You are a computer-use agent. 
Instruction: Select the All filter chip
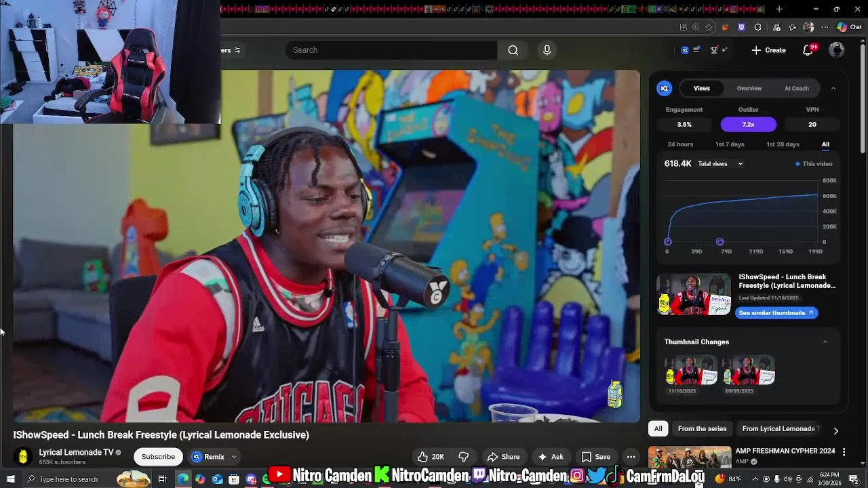point(658,428)
